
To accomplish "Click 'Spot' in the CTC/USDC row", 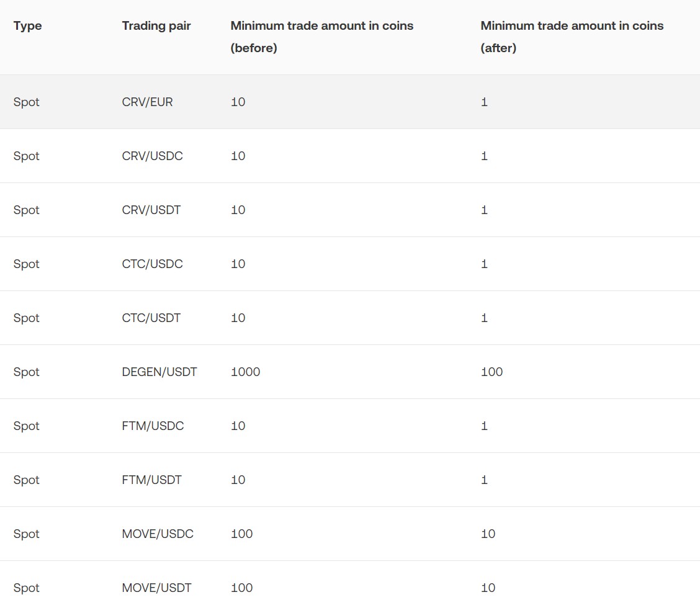I will 26,264.
